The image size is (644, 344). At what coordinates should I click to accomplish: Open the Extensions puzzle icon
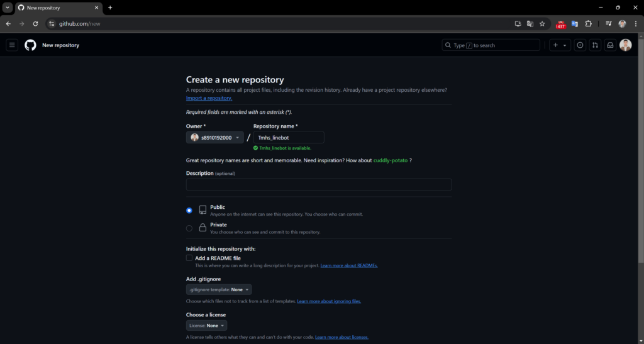click(588, 24)
